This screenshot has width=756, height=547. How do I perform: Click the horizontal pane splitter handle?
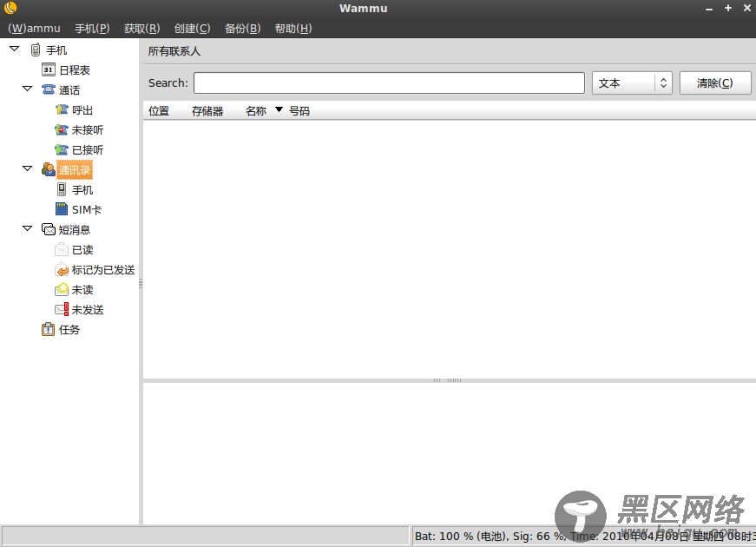(448, 380)
